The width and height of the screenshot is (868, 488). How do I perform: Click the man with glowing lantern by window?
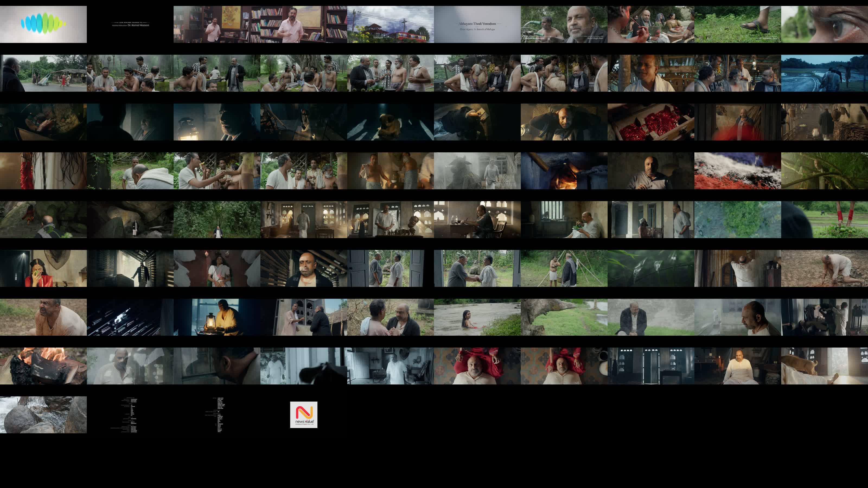pos(217,317)
